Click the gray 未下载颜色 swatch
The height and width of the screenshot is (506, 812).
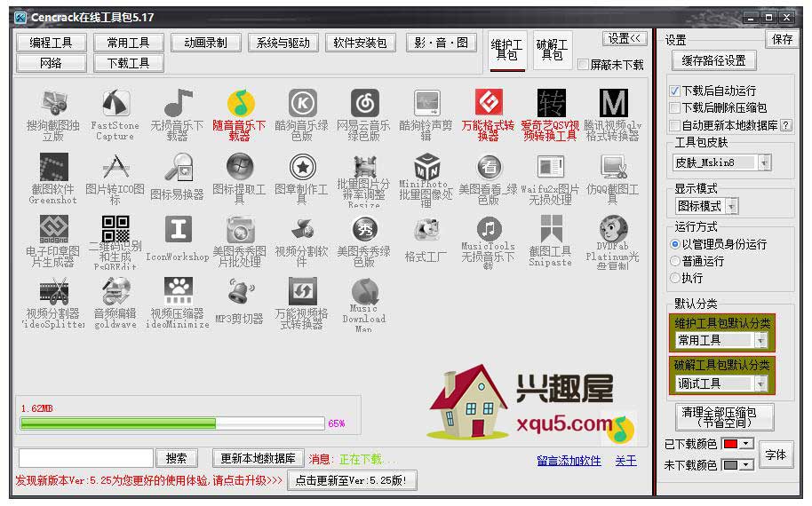[x=730, y=464]
